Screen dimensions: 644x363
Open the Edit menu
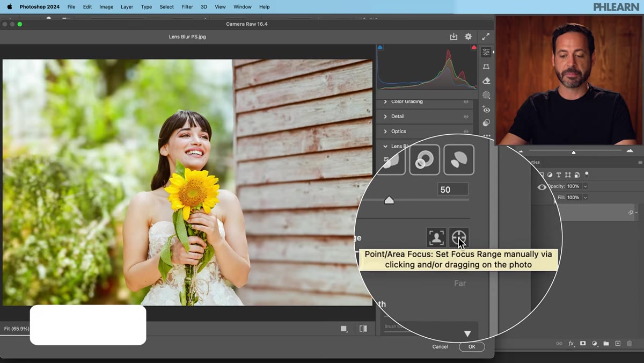87,7
